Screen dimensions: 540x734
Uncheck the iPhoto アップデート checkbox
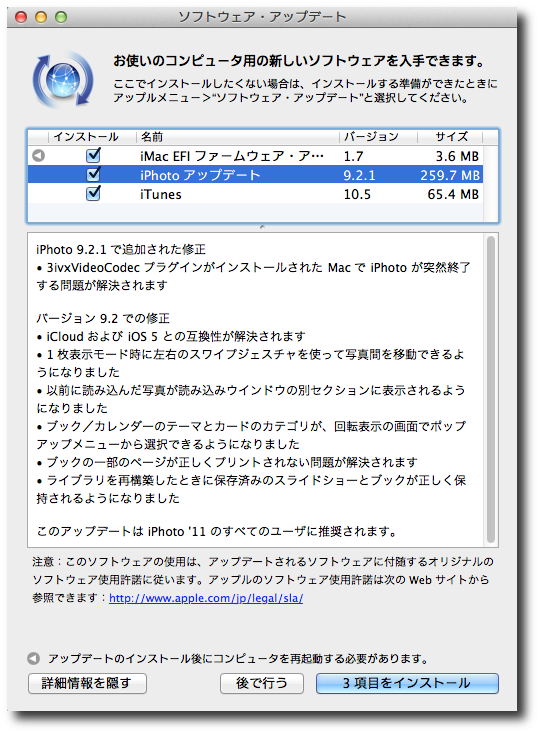tap(94, 174)
